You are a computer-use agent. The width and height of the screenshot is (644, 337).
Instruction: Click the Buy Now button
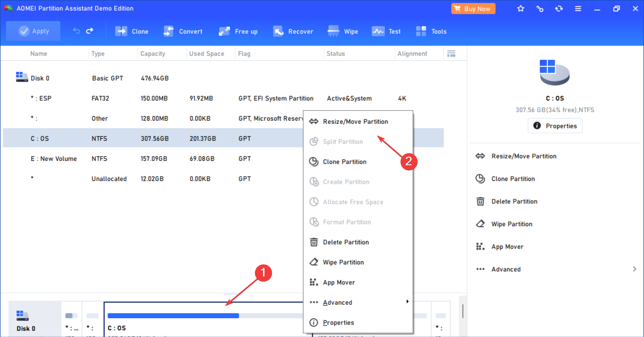[473, 8]
